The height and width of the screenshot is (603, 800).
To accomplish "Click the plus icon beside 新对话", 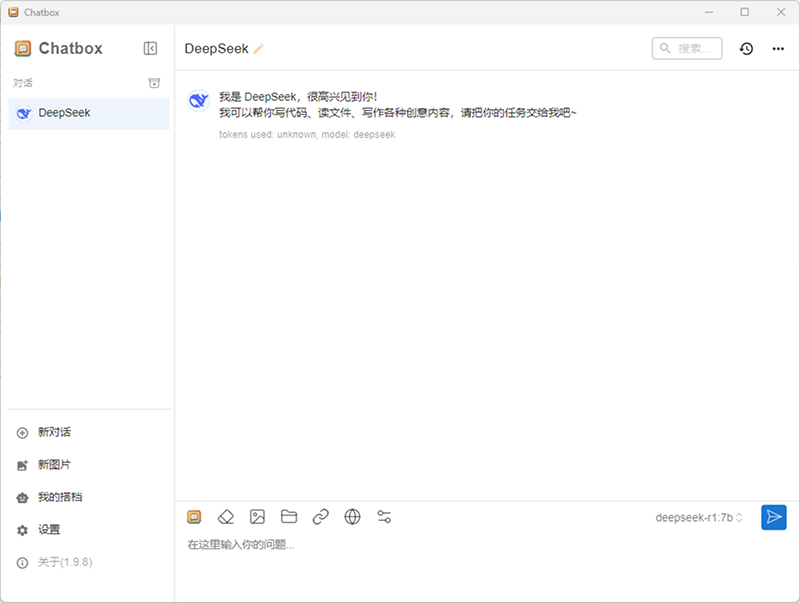I will tap(22, 433).
